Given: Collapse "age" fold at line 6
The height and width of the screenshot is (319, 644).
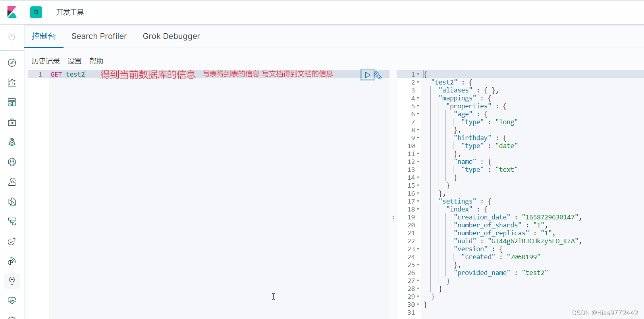Looking at the screenshot, I should [x=418, y=114].
